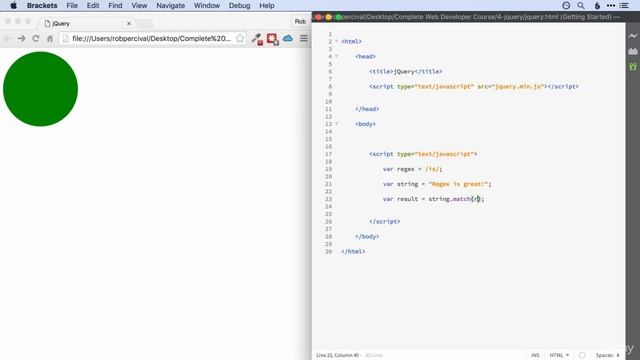Toggle Live Preview lightning icon in Brackets
The height and width of the screenshot is (360, 640).
tap(633, 36)
